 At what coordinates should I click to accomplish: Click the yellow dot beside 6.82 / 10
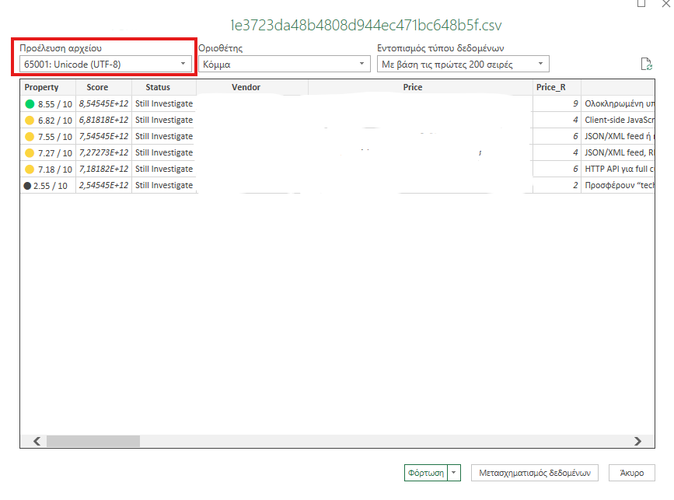30,120
